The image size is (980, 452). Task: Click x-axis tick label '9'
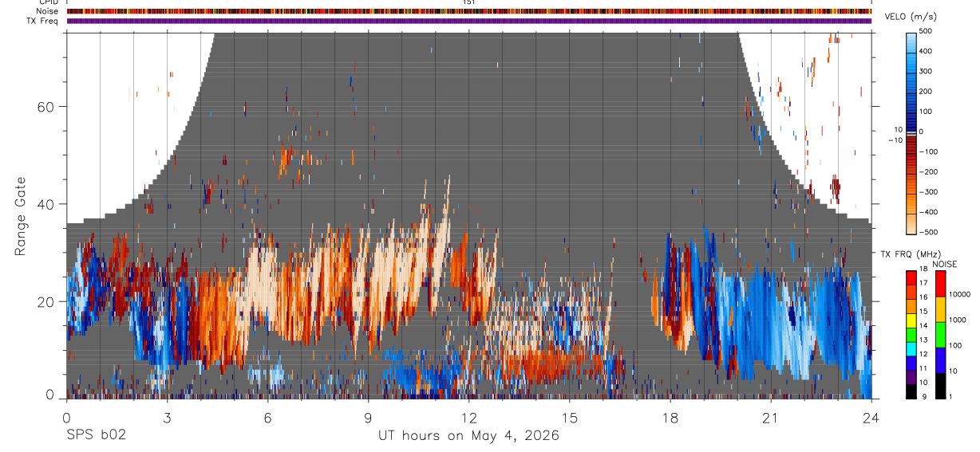coord(369,418)
